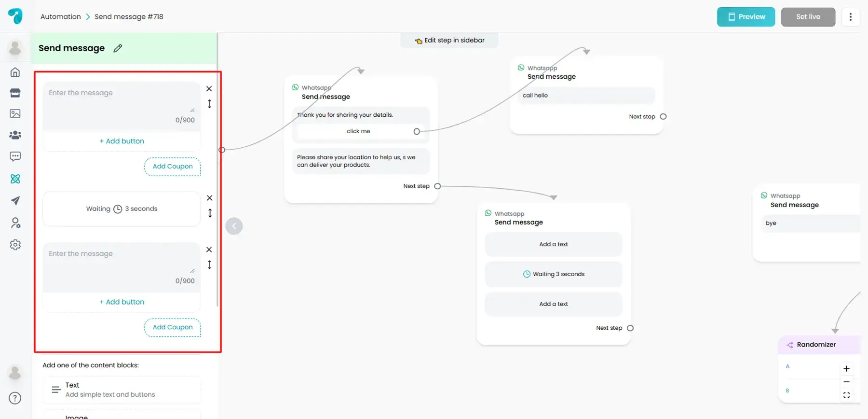Open the chat bubble sidebar icon
Image resolution: width=868 pixels, height=419 pixels.
pos(15,156)
